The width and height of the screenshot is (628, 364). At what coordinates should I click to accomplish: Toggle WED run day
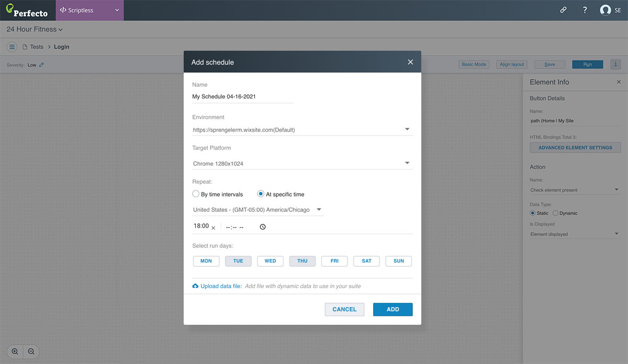coord(270,261)
